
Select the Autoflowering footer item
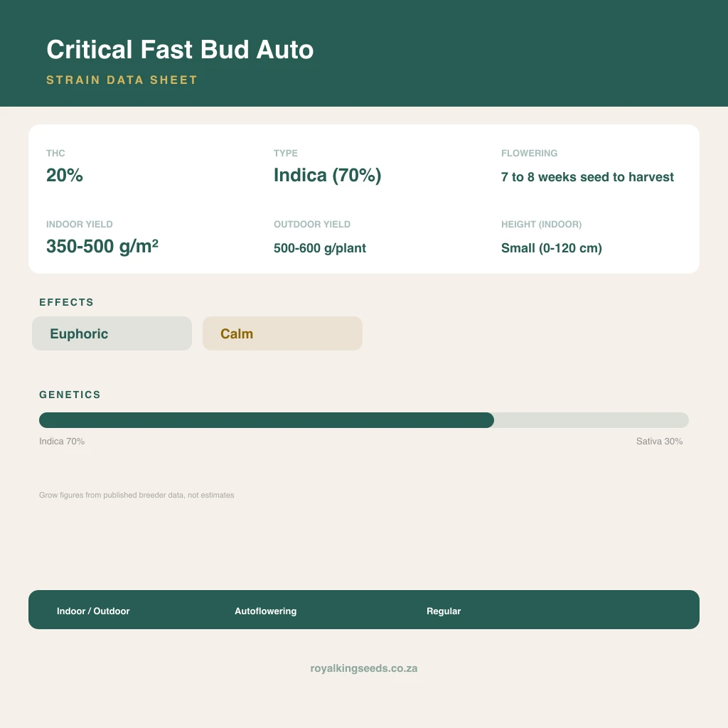coord(266,611)
